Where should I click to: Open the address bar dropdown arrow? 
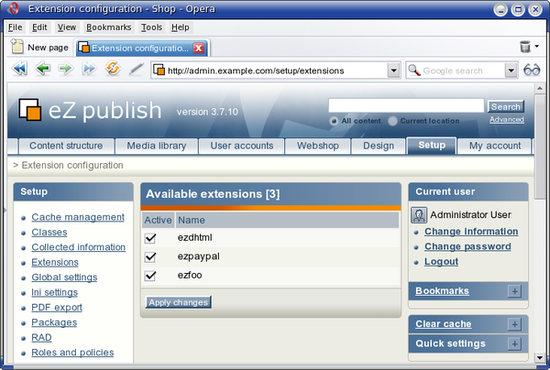pyautogui.click(x=394, y=70)
